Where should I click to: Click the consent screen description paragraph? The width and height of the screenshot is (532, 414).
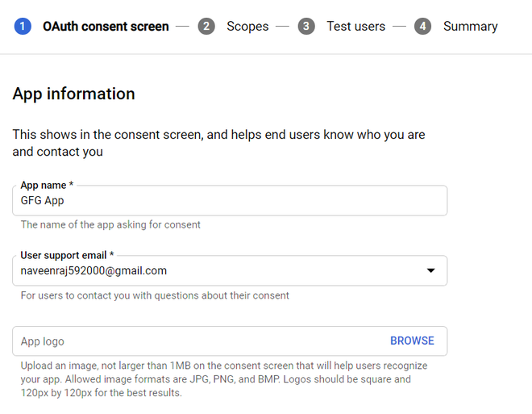(x=218, y=143)
